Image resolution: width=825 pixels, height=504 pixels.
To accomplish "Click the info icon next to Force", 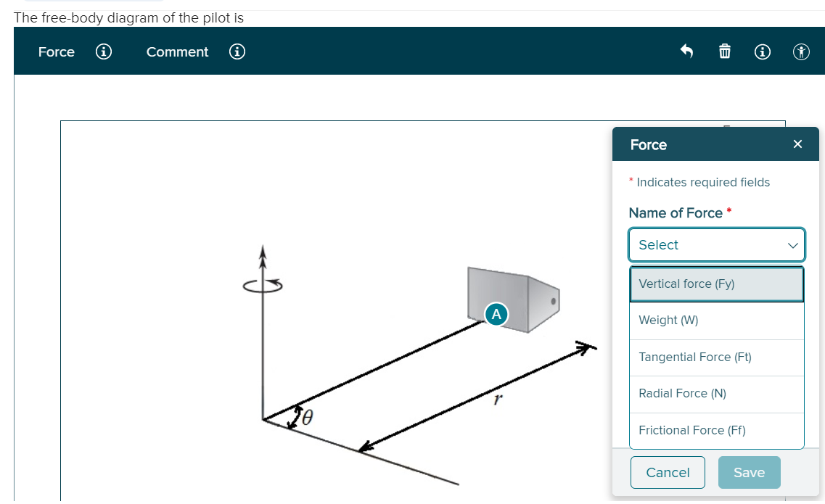I will pyautogui.click(x=104, y=51).
